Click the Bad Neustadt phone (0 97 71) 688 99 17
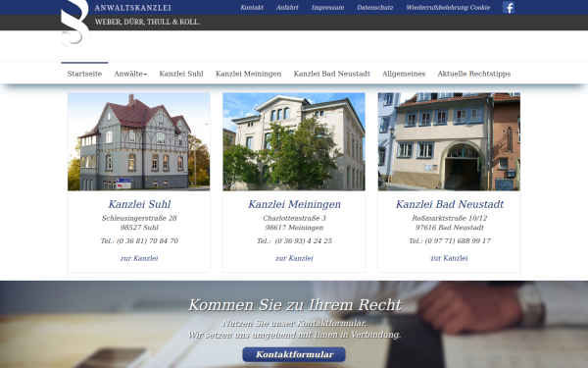588x368 pixels. coord(458,241)
